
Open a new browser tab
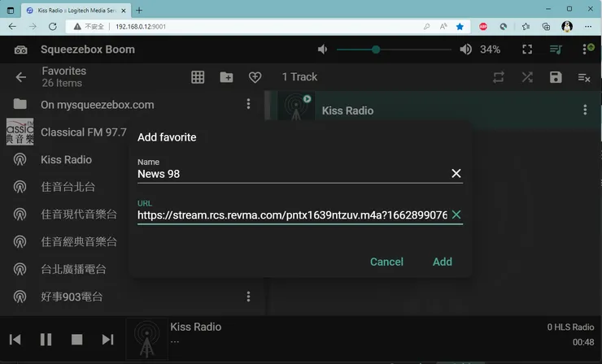coord(139,11)
